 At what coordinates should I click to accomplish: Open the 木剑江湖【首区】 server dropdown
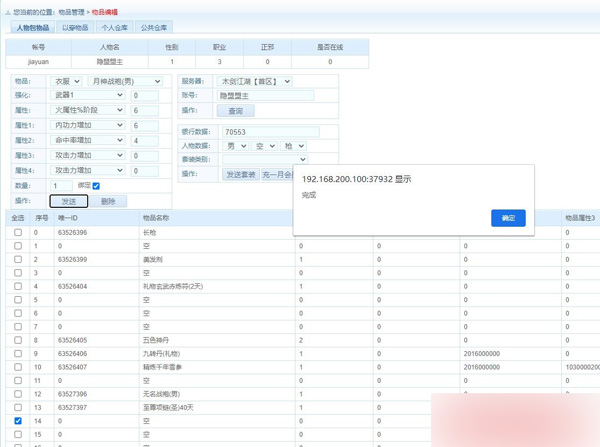tap(254, 82)
